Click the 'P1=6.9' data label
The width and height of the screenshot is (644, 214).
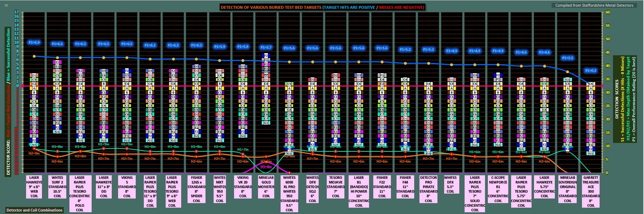click(34, 42)
